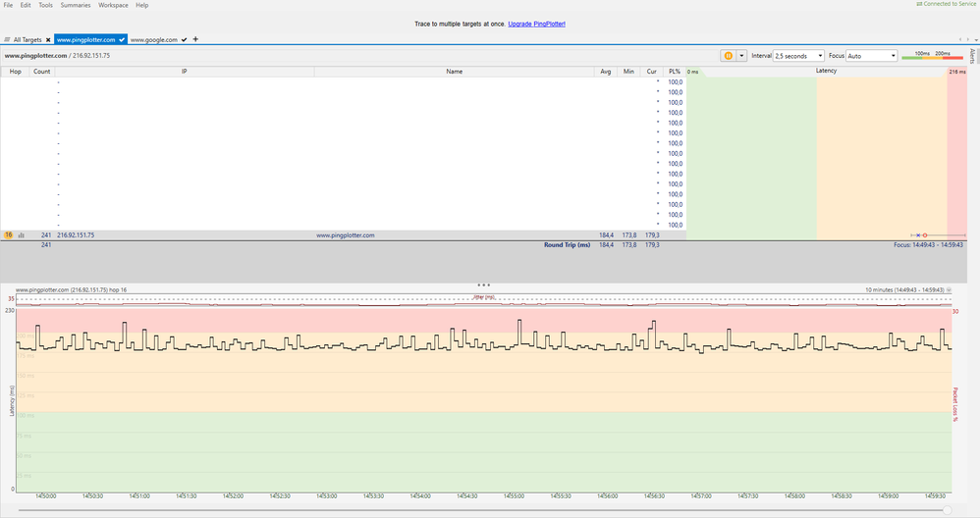Click the checkmark on the www.google.com tab
The height and width of the screenshot is (518, 980).
click(185, 40)
